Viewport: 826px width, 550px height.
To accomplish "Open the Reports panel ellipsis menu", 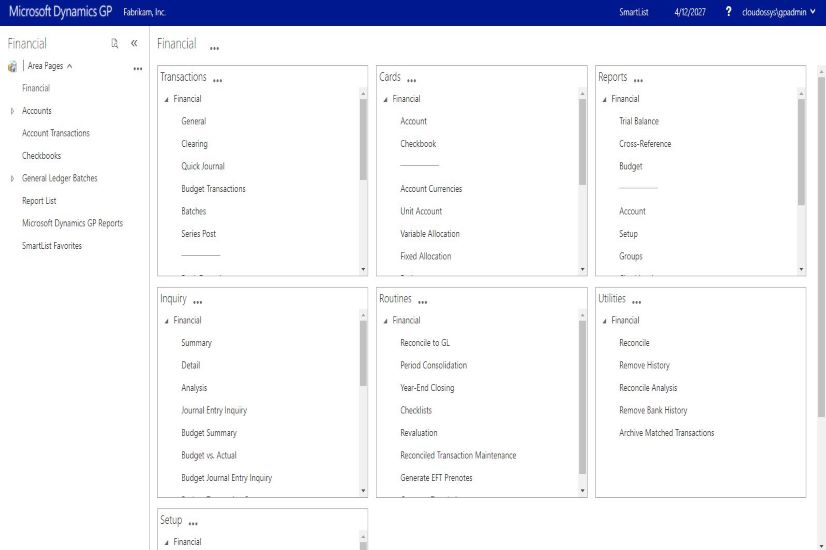I will pos(638,81).
